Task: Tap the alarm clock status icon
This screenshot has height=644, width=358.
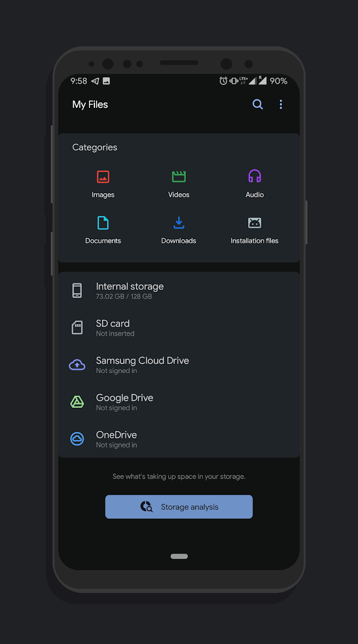Action: pos(223,81)
